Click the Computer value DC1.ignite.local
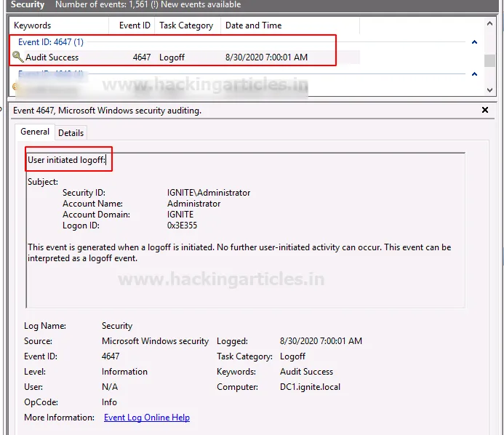This screenshot has height=435, width=504. pyautogui.click(x=310, y=387)
